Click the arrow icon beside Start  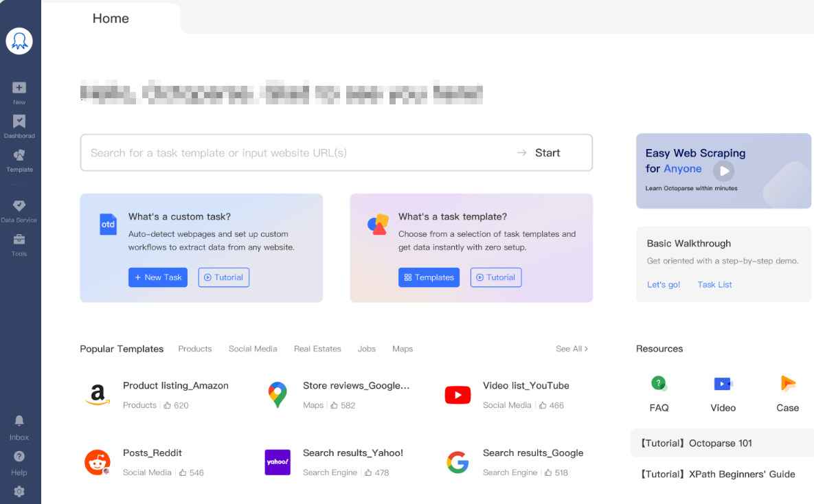[522, 152]
